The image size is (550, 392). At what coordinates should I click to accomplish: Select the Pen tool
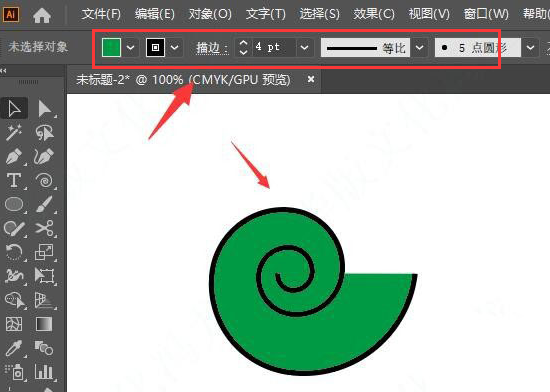[14, 156]
